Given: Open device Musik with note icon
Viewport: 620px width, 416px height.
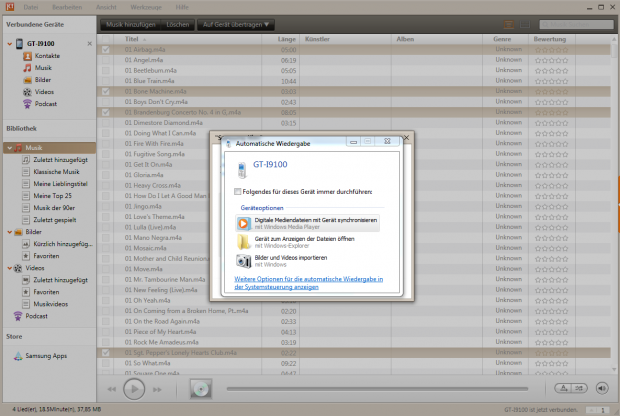Looking at the screenshot, I should coord(27,68).
